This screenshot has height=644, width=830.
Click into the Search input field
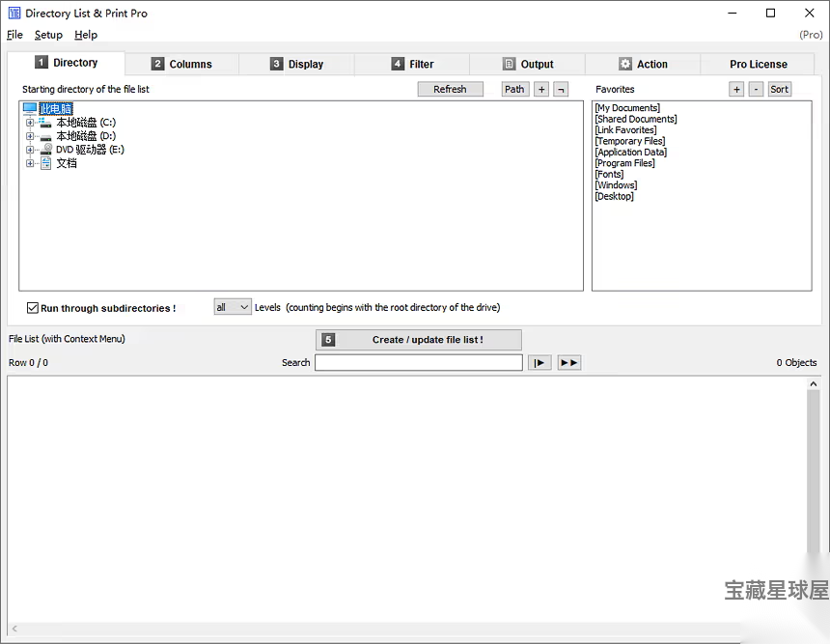pos(419,363)
